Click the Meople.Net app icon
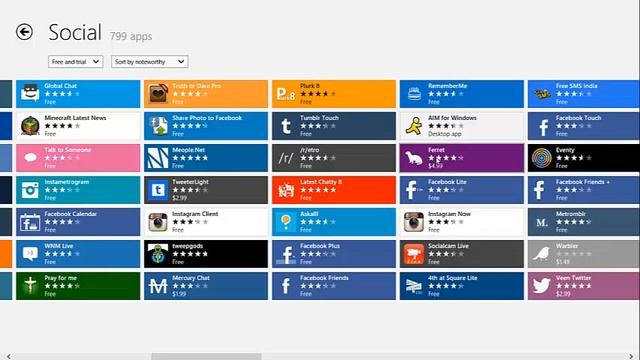The height and width of the screenshot is (360, 640). pyautogui.click(x=158, y=158)
